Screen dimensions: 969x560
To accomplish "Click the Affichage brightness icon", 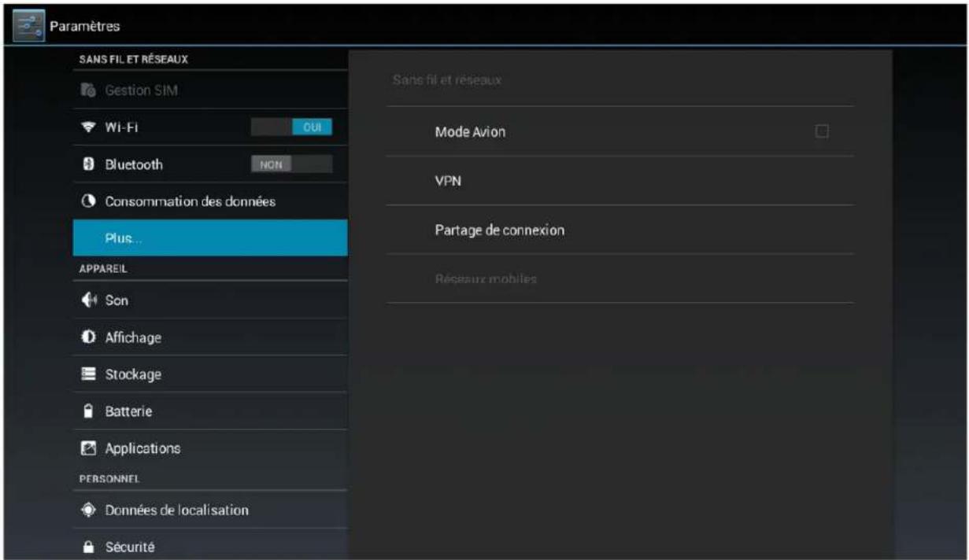I will [88, 337].
